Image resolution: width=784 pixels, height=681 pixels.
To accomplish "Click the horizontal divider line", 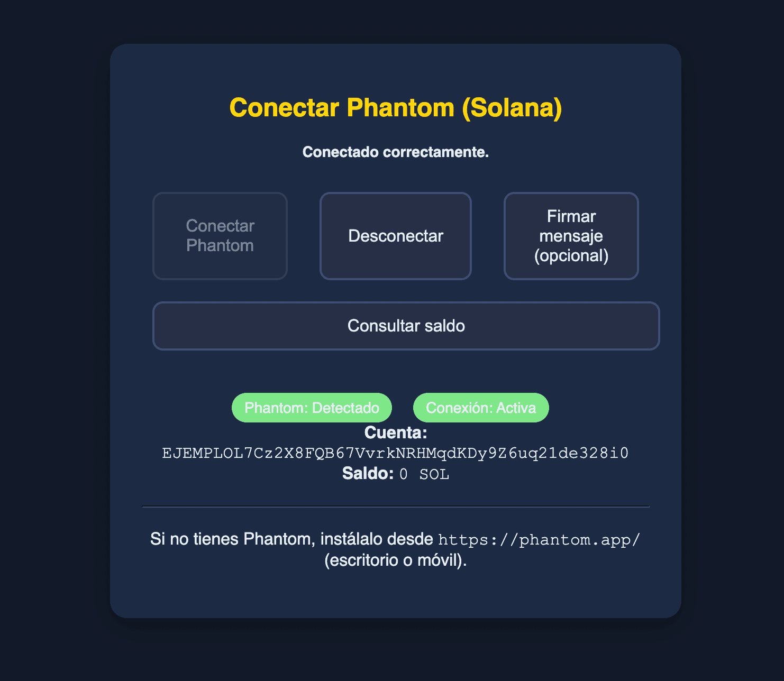I will click(395, 507).
